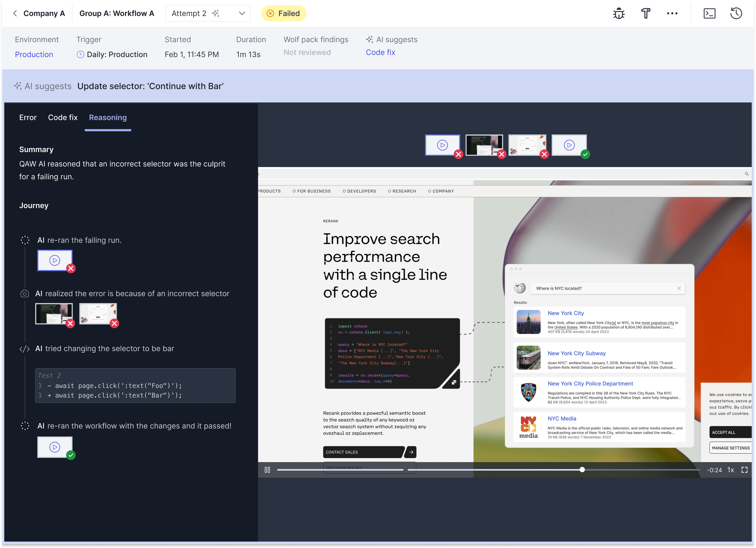This screenshot has width=756, height=548.
Task: Open the Group A: Workflow A breadcrumb
Action: point(117,13)
